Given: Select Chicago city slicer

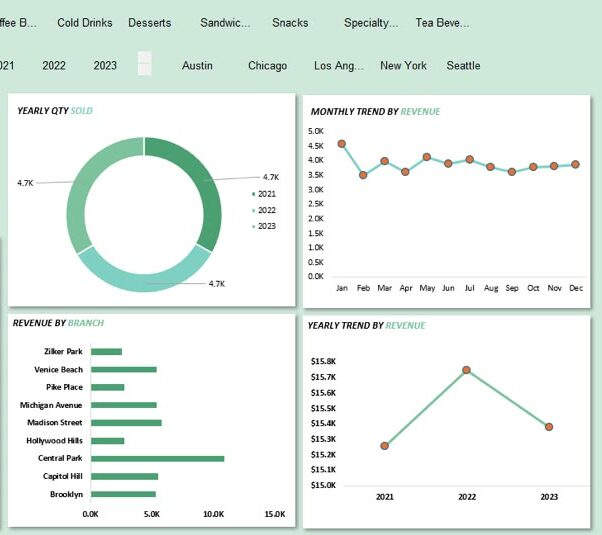Looking at the screenshot, I should (x=268, y=65).
